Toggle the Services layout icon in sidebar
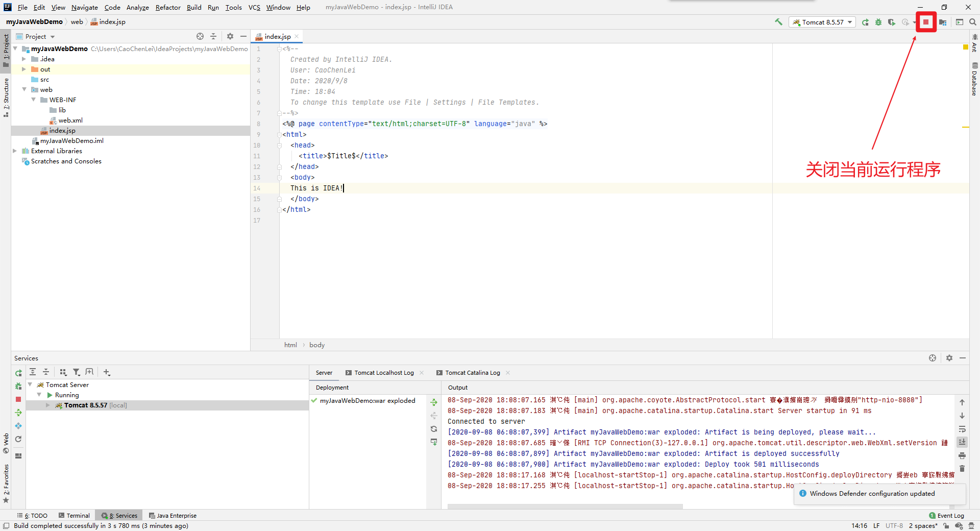Screen dimensions: 980x531 [x=18, y=456]
